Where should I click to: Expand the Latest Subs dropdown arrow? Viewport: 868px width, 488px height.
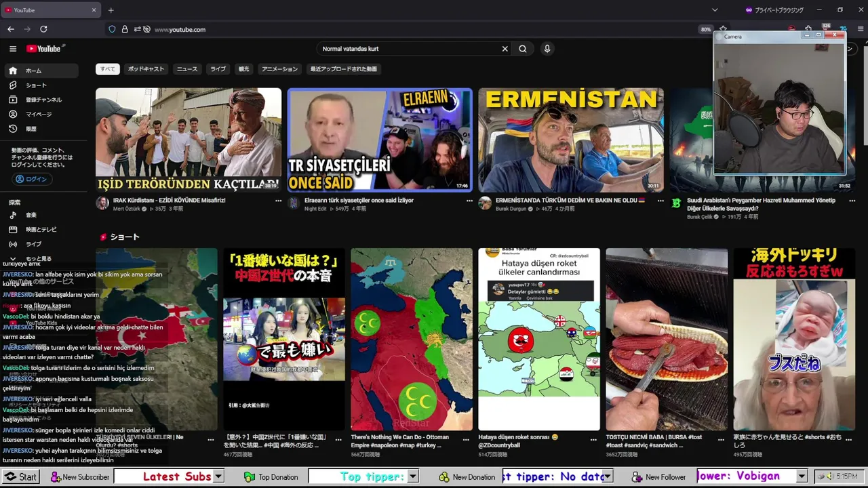pyautogui.click(x=218, y=476)
